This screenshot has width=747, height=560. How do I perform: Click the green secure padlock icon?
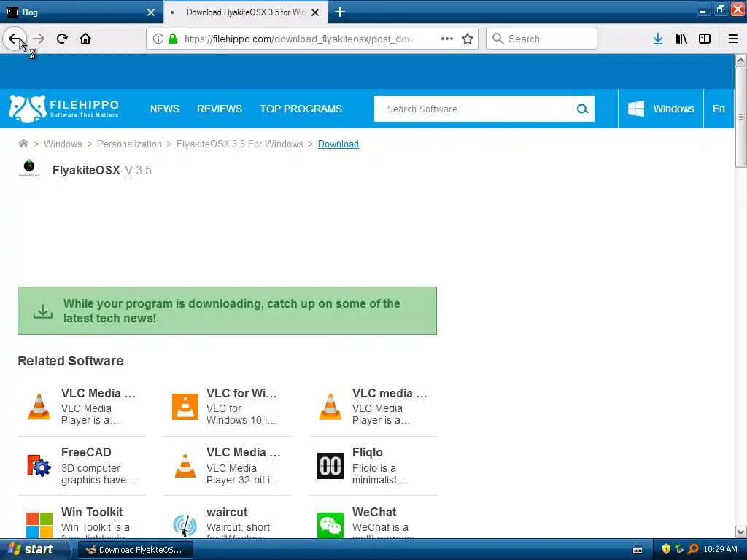[x=173, y=39]
